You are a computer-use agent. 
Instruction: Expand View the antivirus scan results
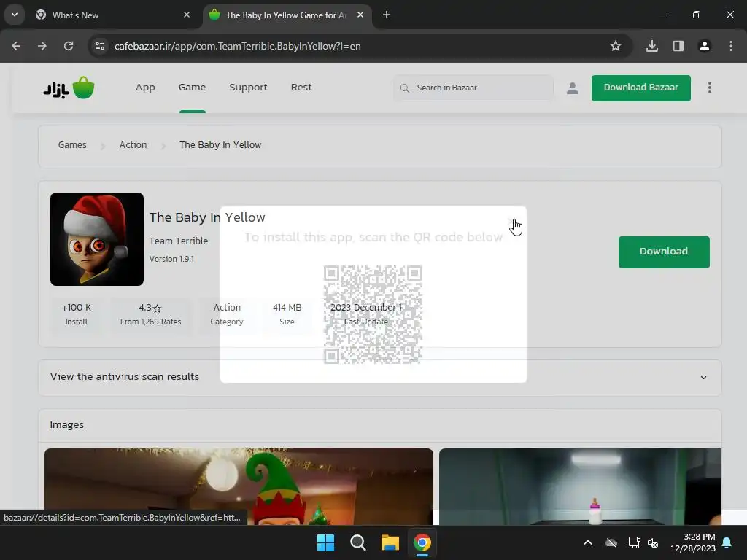click(x=379, y=377)
